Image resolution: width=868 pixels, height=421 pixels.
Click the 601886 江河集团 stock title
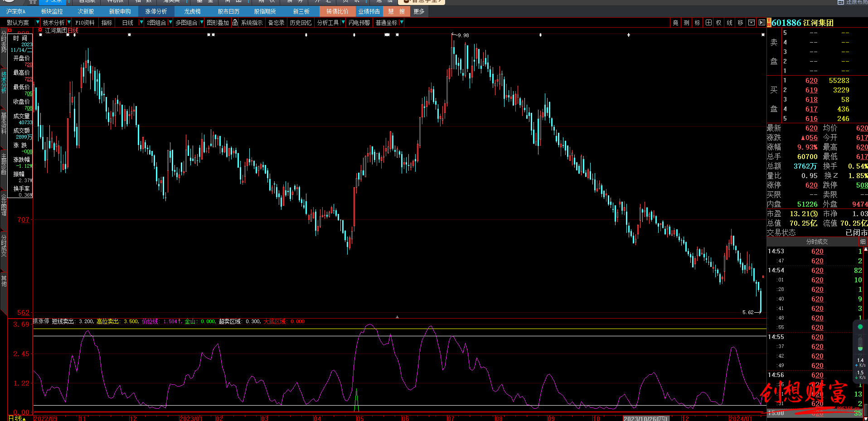[x=802, y=23]
